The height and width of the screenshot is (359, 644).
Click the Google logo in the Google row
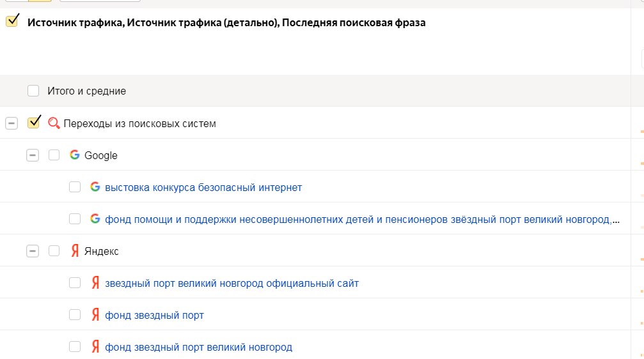coord(74,155)
